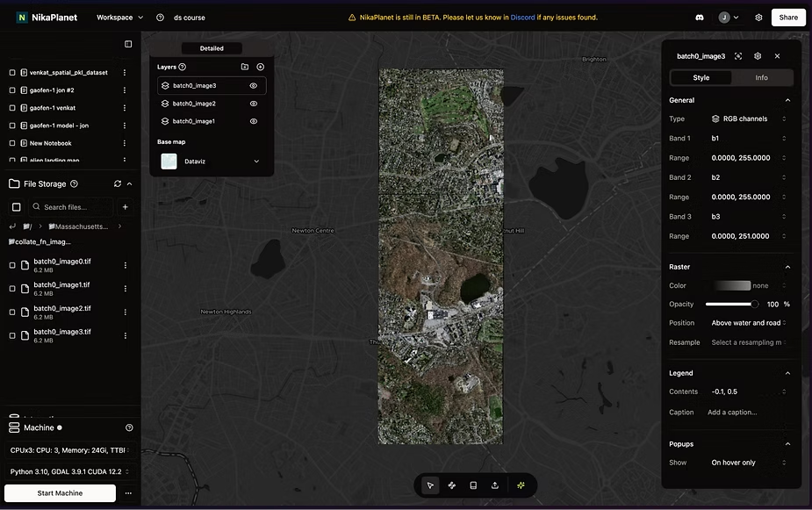The width and height of the screenshot is (812, 510).
Task: Check the gaofen-1 venkat checkbox
Action: (12, 108)
